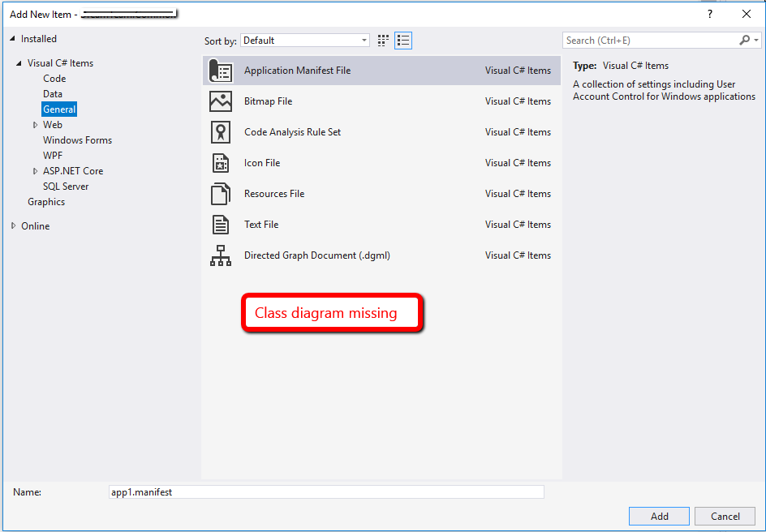Click the search magnifier icon
Screen dimensions: 766x532
(x=743, y=40)
